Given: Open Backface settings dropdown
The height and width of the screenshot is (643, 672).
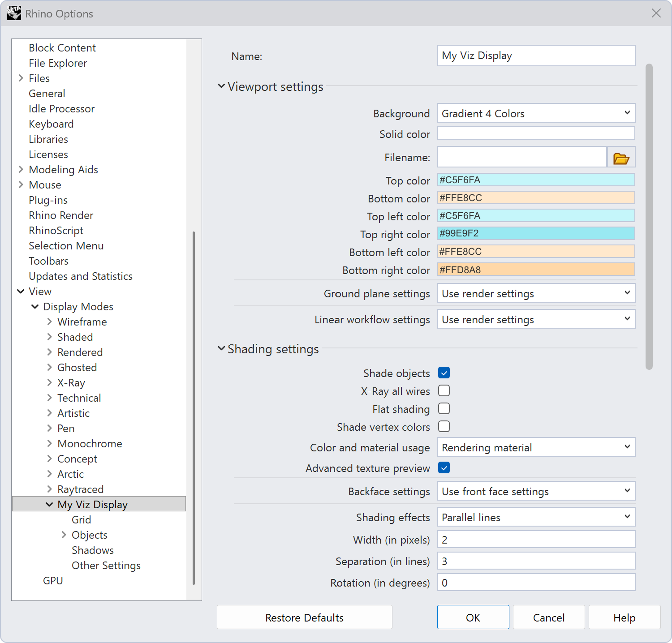Looking at the screenshot, I should pyautogui.click(x=536, y=491).
